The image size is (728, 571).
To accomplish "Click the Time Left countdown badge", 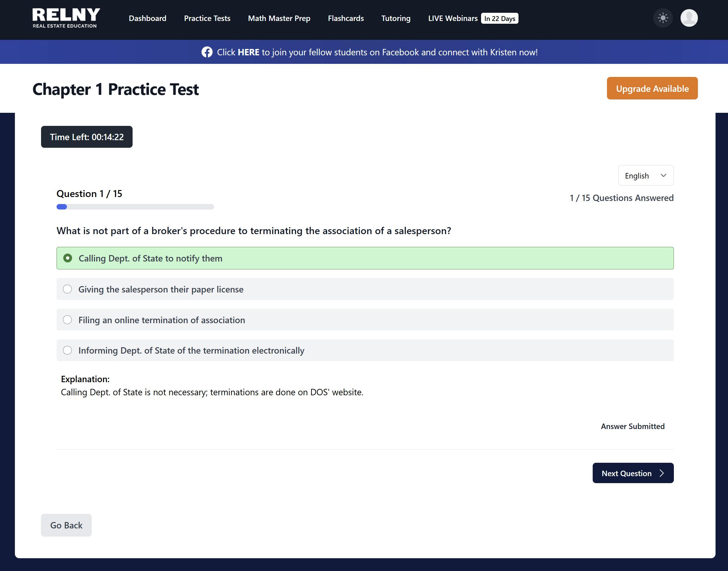I will (x=87, y=137).
